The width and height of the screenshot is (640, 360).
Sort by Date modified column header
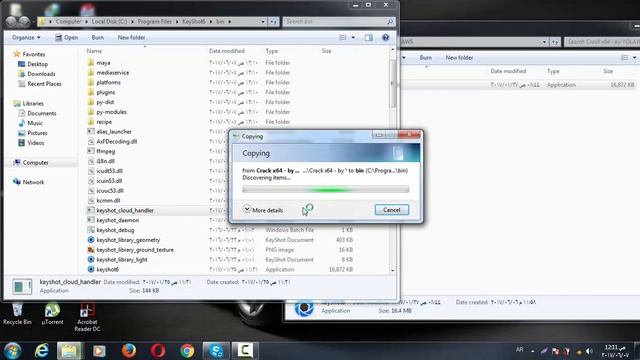(x=227, y=51)
